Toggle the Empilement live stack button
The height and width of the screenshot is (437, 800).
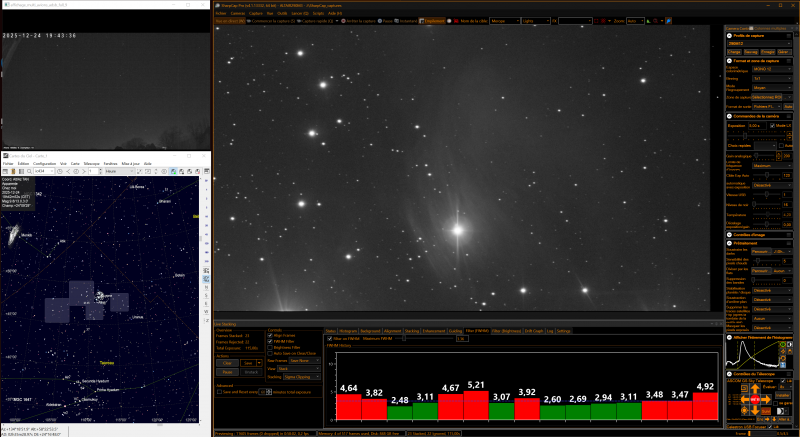tap(432, 21)
